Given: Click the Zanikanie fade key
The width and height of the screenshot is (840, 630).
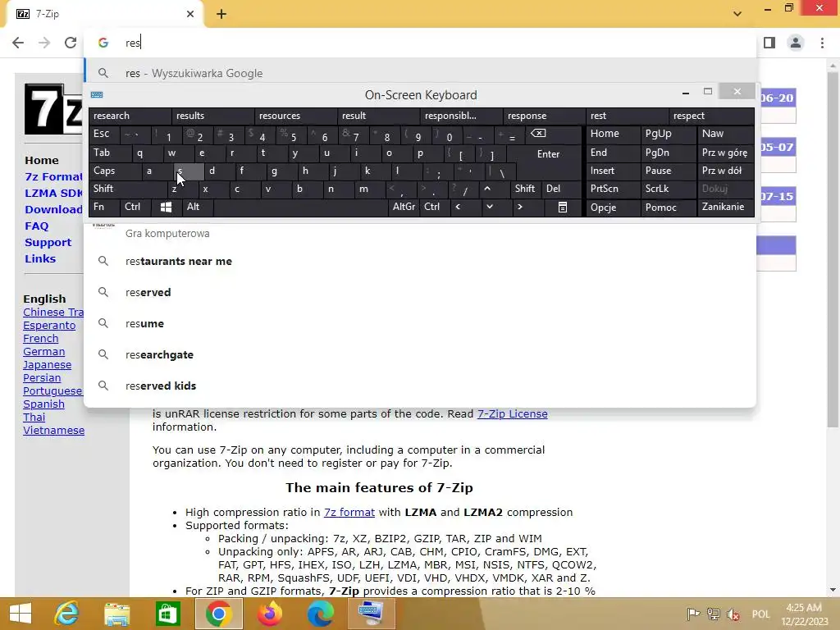Looking at the screenshot, I should (x=725, y=208).
